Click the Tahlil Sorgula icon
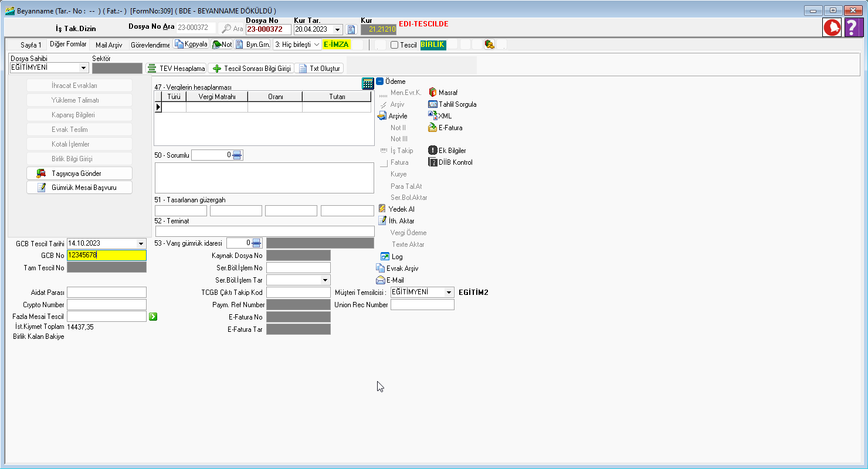This screenshot has width=868, height=469. point(433,104)
